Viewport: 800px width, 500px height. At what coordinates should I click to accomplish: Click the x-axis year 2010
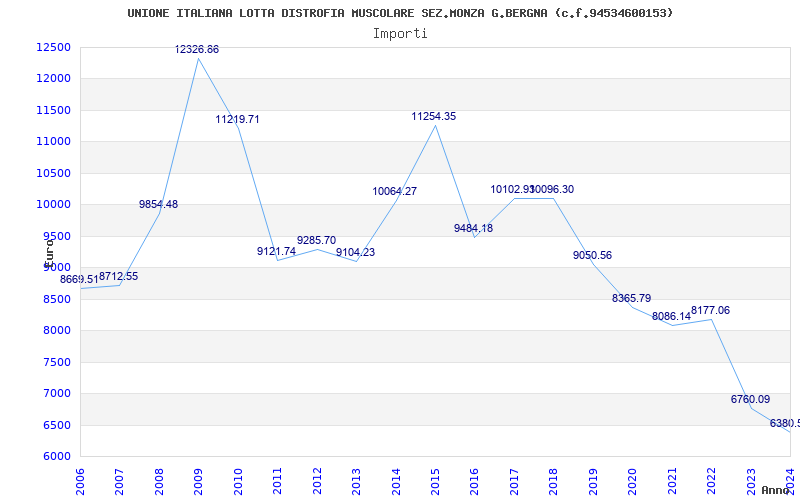pos(238,482)
